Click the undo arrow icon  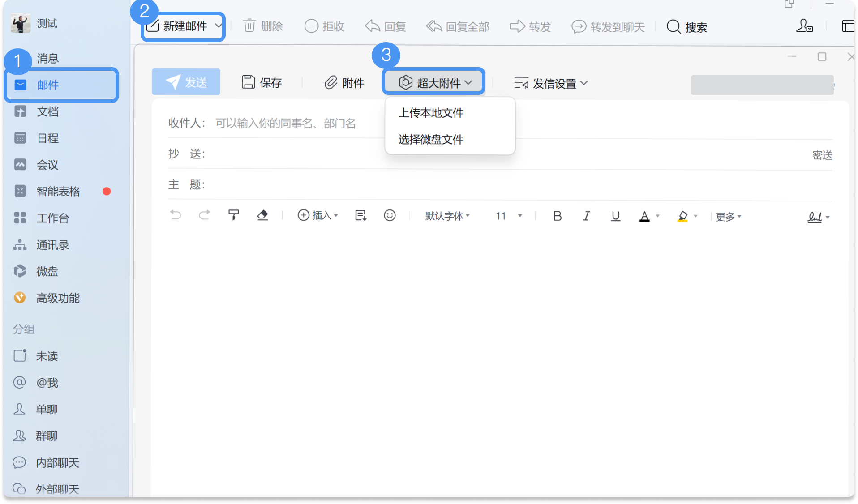[x=176, y=215]
